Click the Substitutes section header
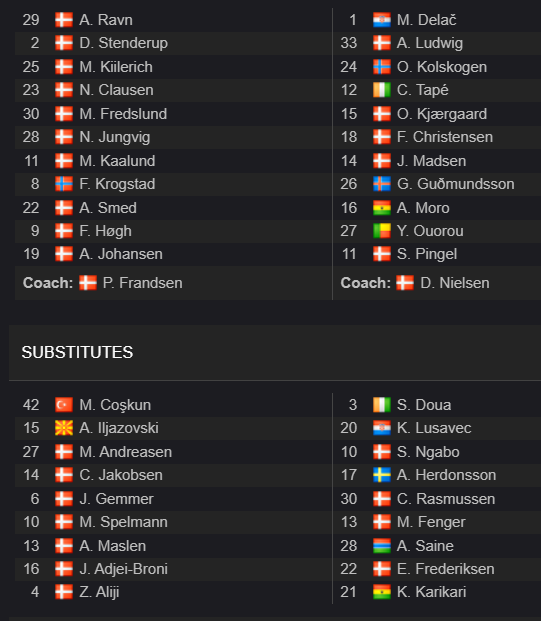 (x=77, y=352)
